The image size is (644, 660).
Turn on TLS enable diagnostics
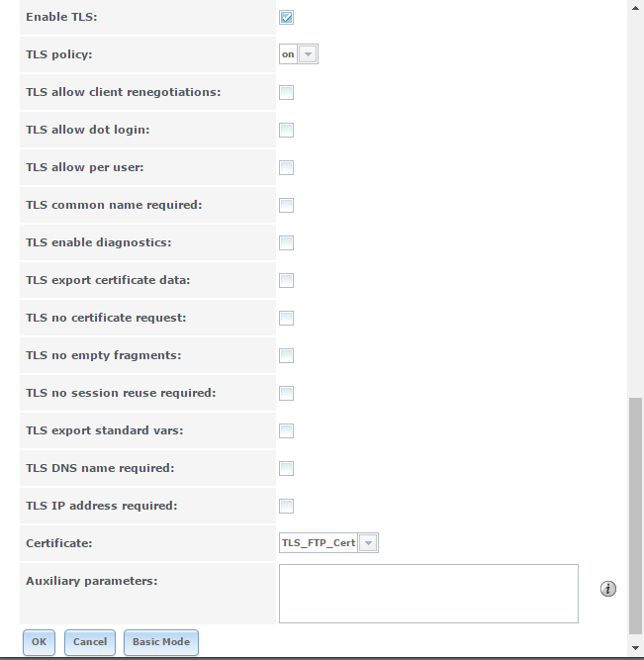point(286,242)
